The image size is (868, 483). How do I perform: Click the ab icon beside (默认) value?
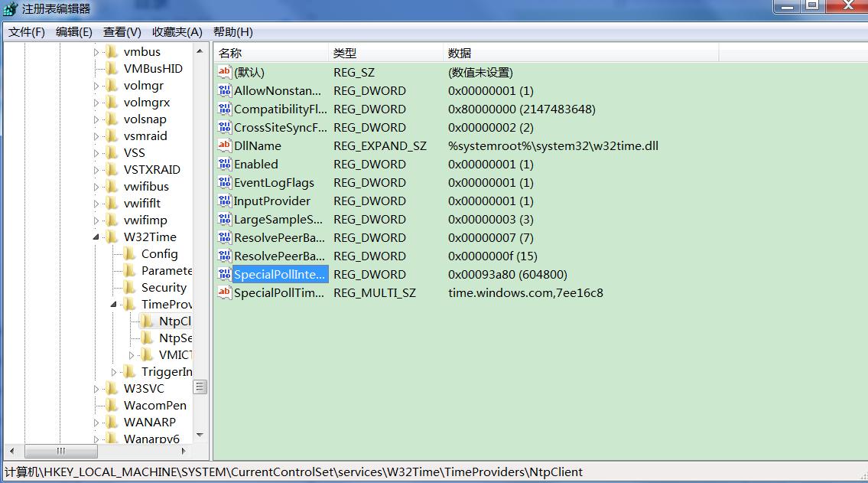click(x=225, y=72)
